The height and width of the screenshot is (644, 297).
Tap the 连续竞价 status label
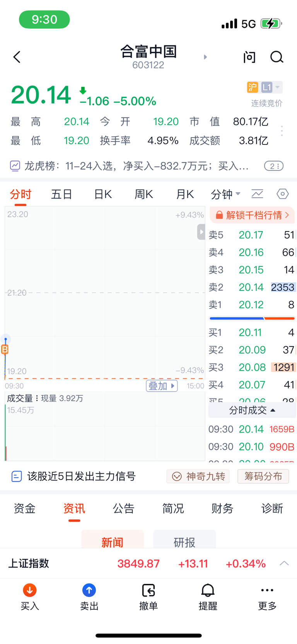[267, 103]
